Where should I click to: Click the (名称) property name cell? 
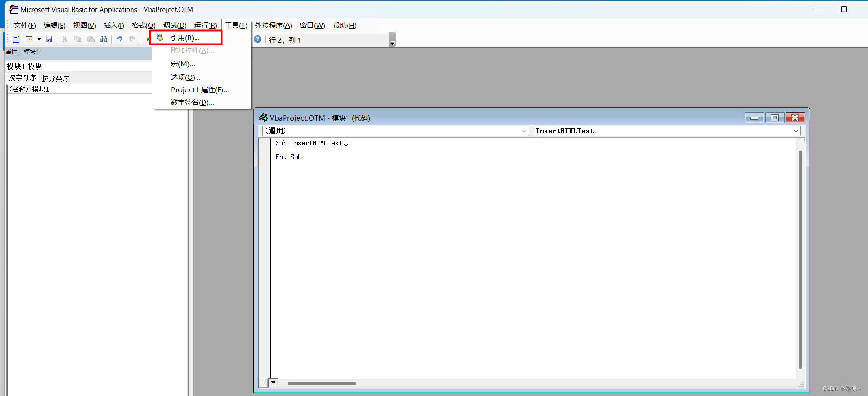19,89
